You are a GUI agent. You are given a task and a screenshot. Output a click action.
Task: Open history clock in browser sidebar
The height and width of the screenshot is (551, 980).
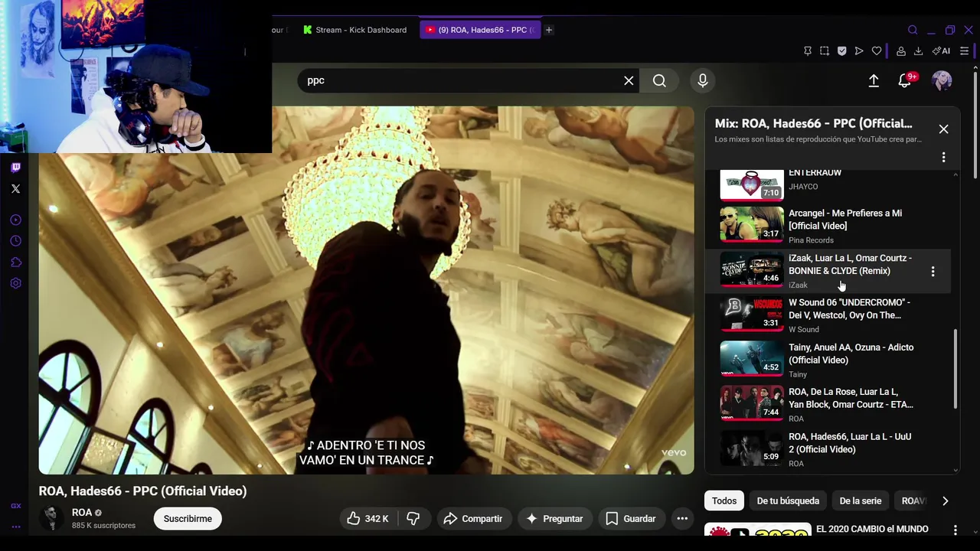(x=15, y=241)
